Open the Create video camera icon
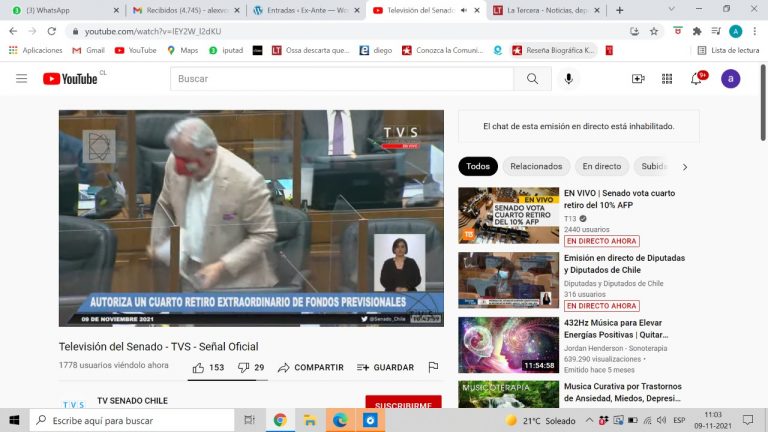 pyautogui.click(x=638, y=78)
